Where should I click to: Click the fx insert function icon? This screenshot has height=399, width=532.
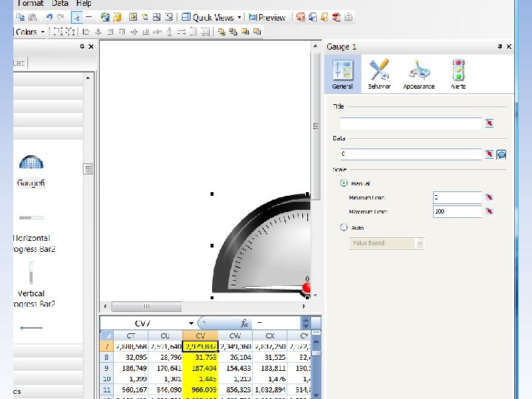point(244,323)
